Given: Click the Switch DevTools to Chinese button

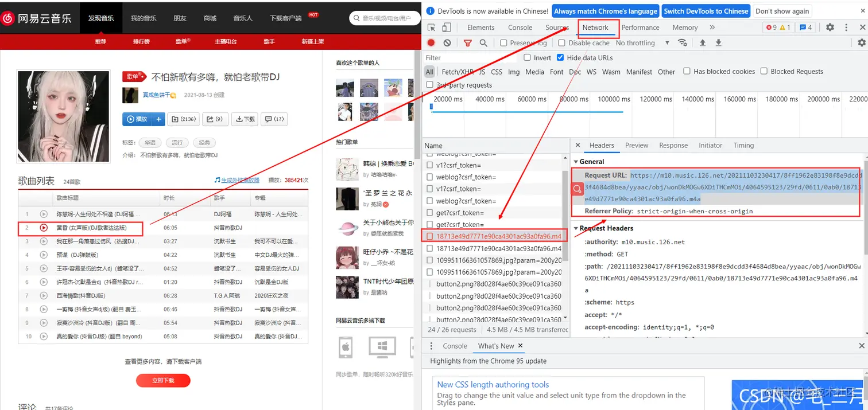Looking at the screenshot, I should pyautogui.click(x=706, y=11).
